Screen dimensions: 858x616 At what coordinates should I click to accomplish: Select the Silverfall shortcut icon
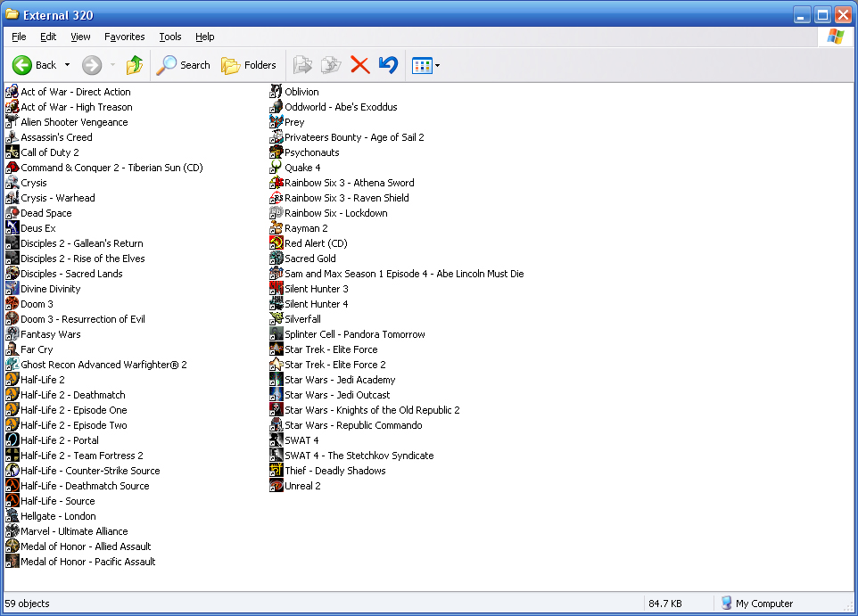(276, 318)
